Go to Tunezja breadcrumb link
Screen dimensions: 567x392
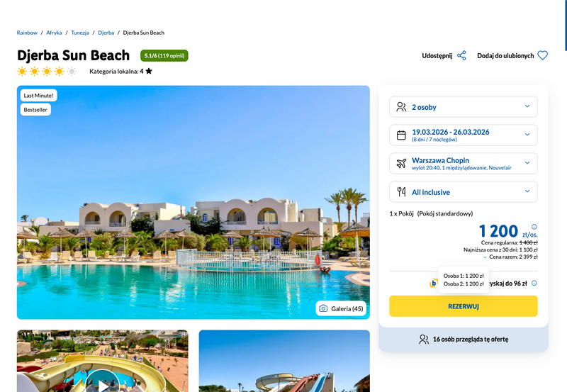coord(80,33)
